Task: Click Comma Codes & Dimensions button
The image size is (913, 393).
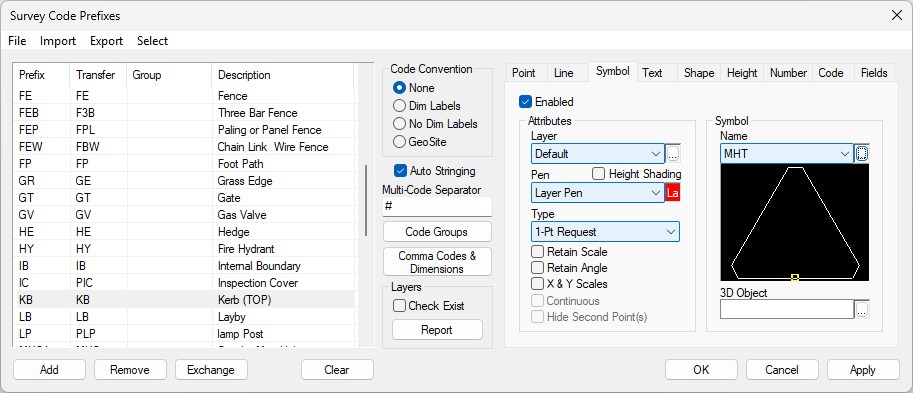Action: pyautogui.click(x=437, y=262)
